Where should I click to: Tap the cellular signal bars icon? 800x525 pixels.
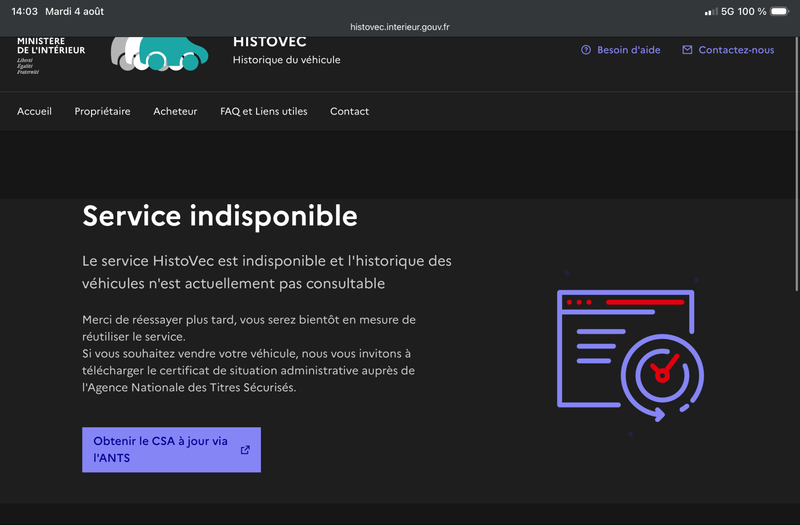click(711, 11)
